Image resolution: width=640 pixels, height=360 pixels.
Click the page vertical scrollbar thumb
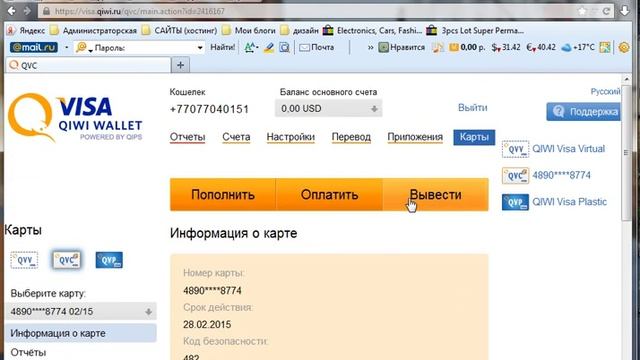[x=627, y=153]
